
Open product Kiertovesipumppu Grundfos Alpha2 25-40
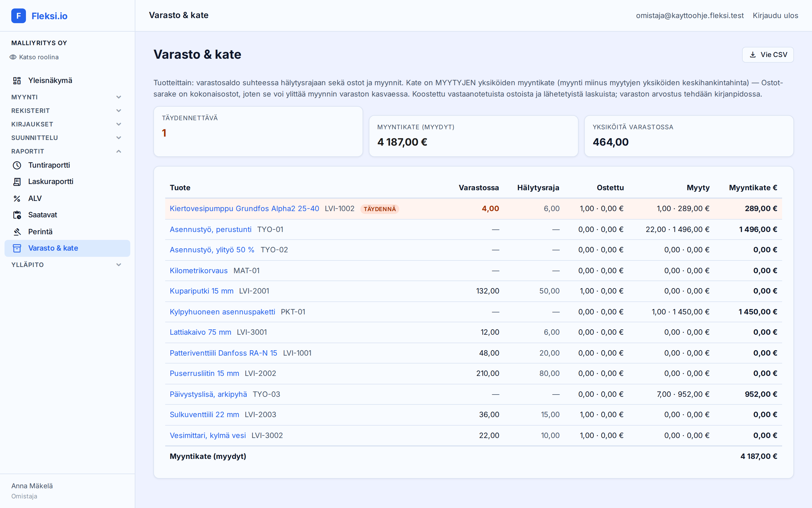(x=244, y=209)
